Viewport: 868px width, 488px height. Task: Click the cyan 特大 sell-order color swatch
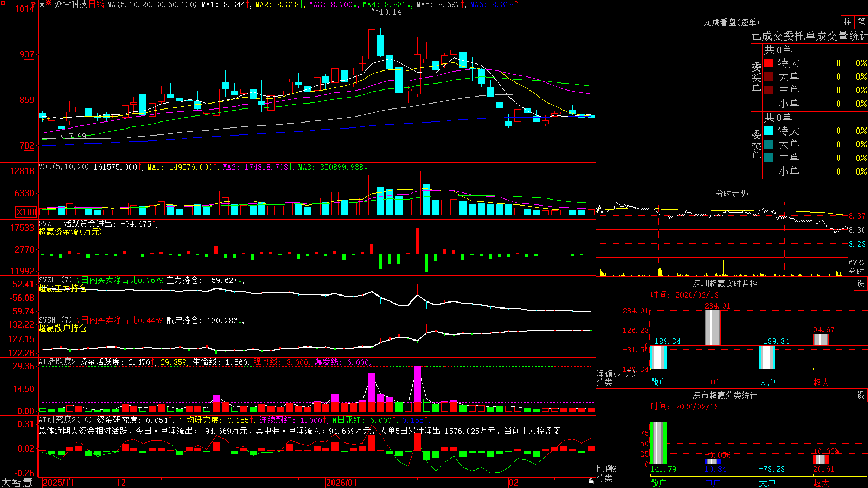[768, 131]
